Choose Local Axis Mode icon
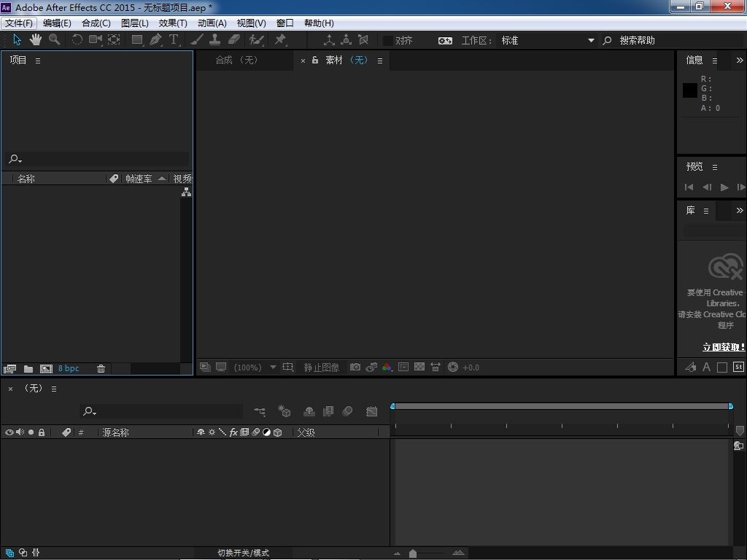Viewport: 747px width, 560px height. (x=329, y=40)
